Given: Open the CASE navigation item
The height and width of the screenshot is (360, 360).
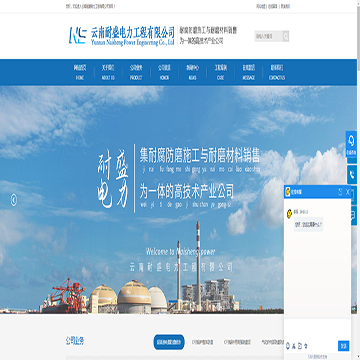Looking at the screenshot, I should point(221,72).
